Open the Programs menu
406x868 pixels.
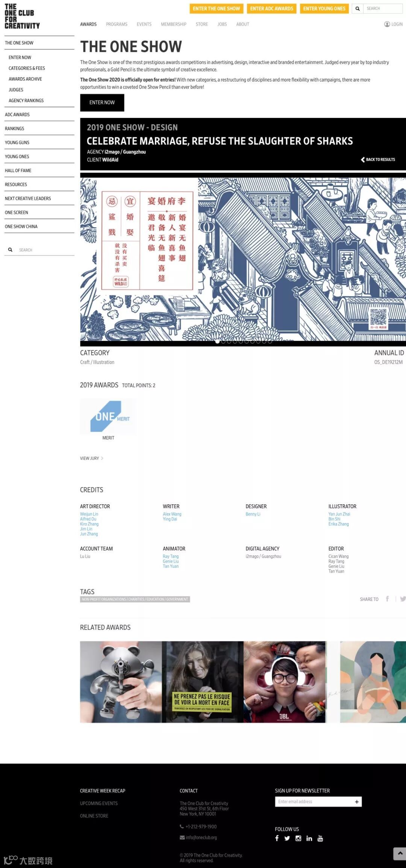[117, 24]
